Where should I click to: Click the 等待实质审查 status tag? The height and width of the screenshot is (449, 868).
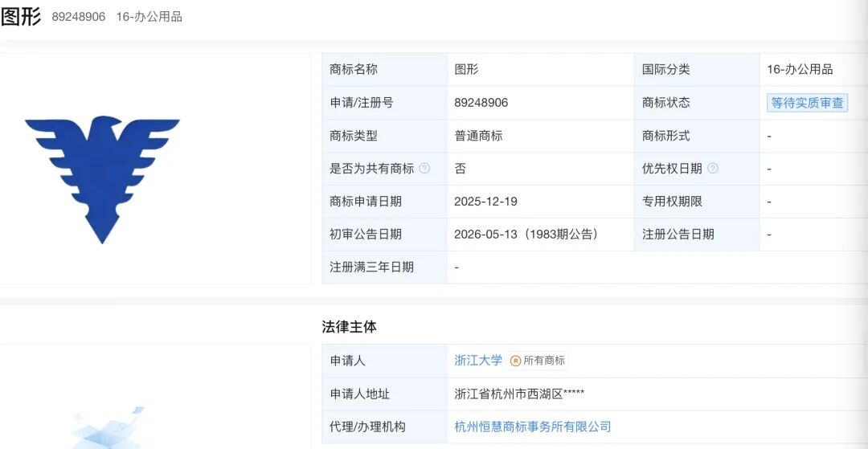coord(807,103)
